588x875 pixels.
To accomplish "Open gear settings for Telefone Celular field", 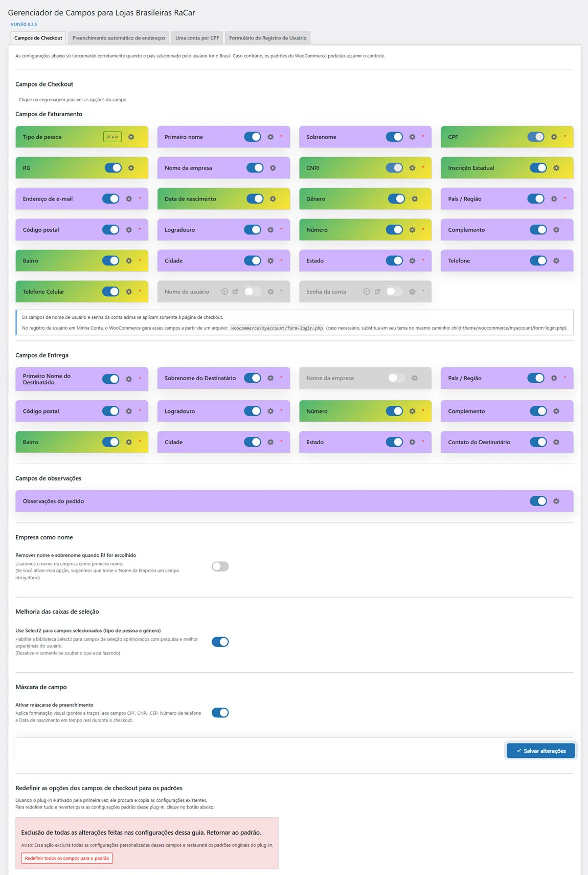I will coord(129,292).
